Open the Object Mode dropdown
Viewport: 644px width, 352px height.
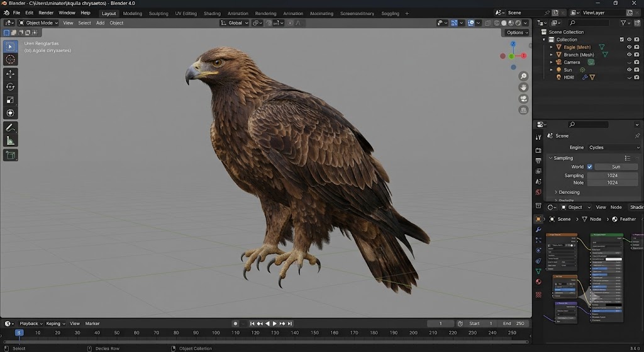(38, 23)
